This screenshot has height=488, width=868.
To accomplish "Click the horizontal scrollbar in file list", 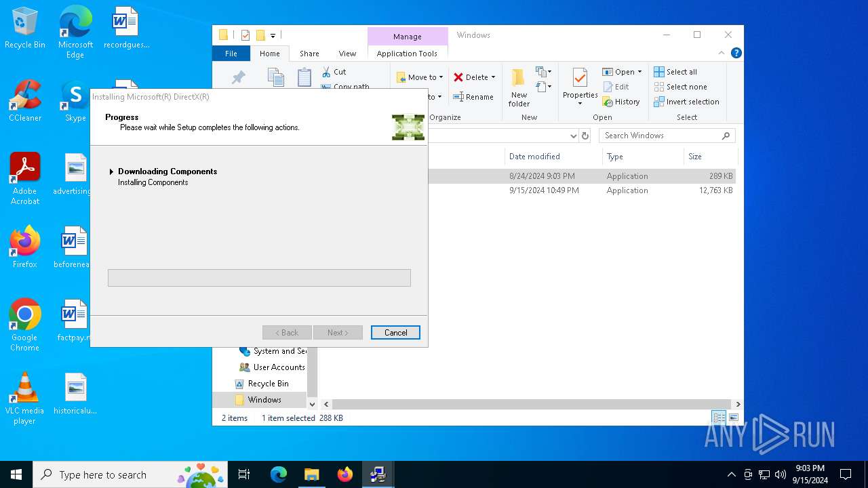I will (531, 404).
